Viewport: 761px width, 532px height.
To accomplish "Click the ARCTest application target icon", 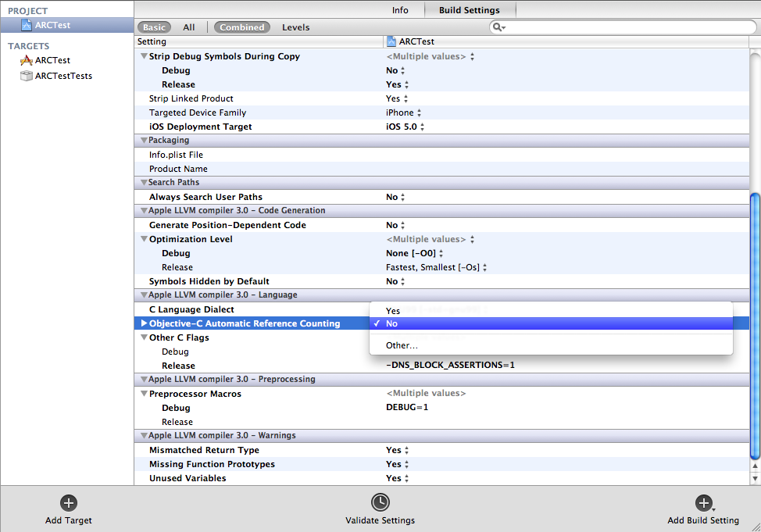I will (27, 60).
